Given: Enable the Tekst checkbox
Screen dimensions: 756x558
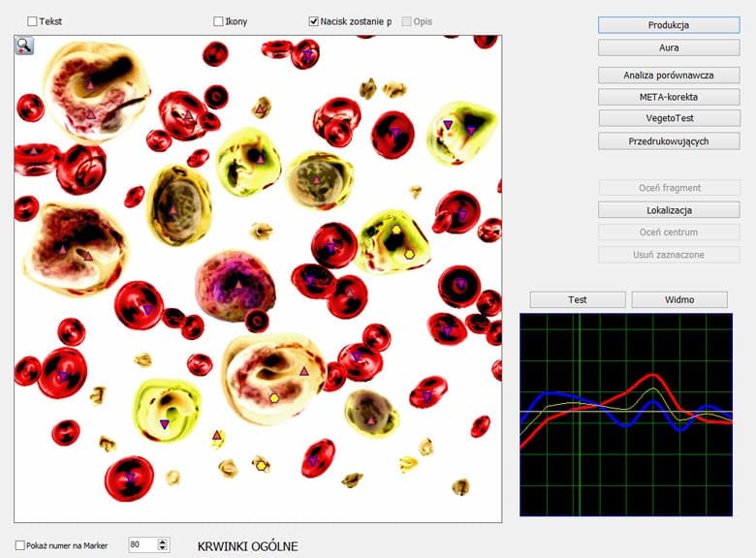Looking at the screenshot, I should coord(33,21).
